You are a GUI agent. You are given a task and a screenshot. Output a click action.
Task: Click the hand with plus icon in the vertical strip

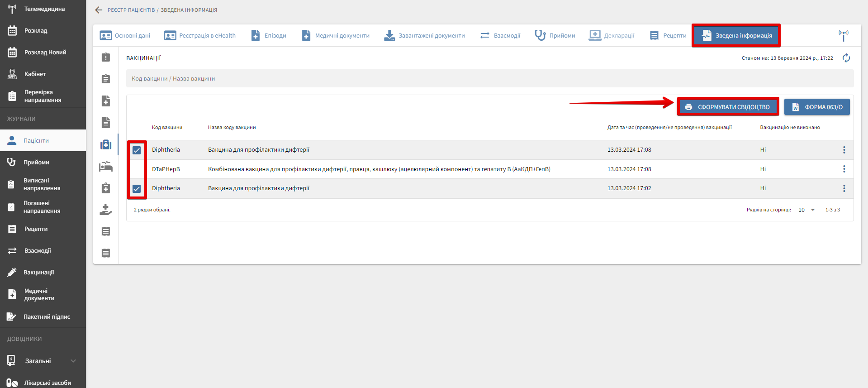pyautogui.click(x=106, y=210)
